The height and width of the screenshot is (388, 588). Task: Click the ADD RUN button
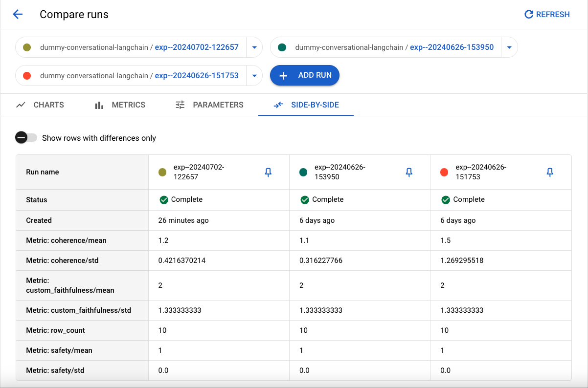[x=304, y=75]
